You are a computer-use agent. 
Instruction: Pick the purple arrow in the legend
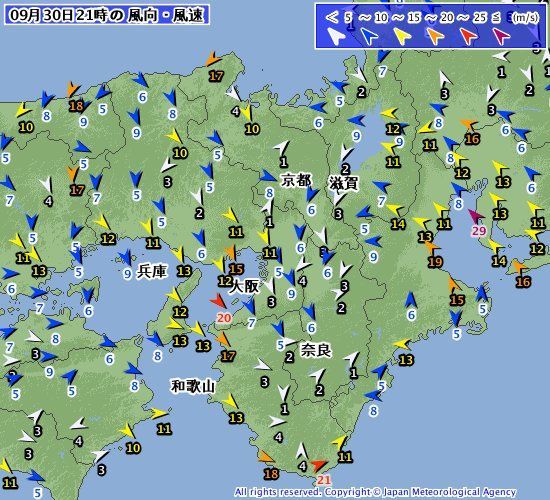pos(502,36)
